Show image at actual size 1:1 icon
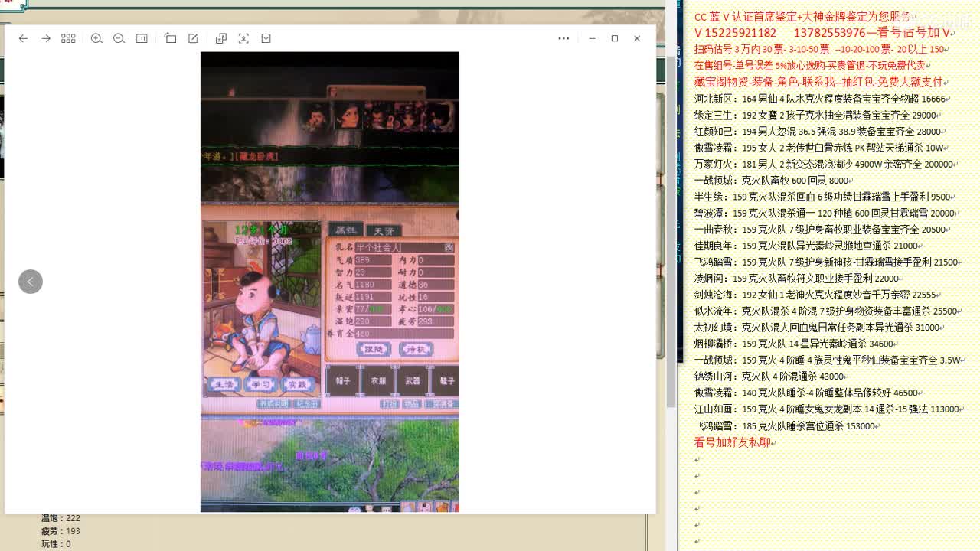The image size is (980, 551). [142, 38]
